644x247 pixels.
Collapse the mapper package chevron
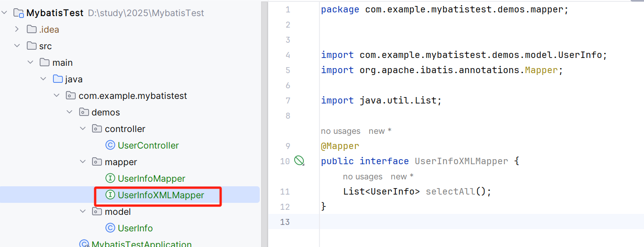click(x=83, y=162)
